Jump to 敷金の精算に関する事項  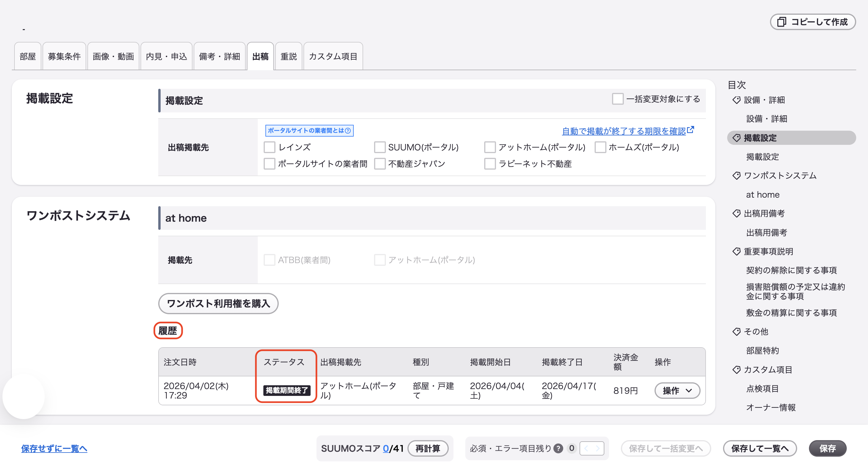click(x=792, y=313)
